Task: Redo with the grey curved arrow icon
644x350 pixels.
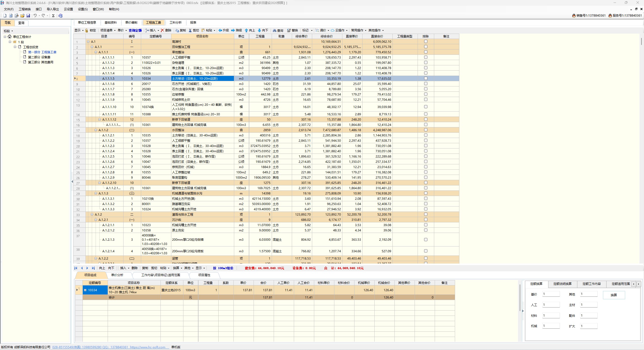Action: tap(43, 16)
